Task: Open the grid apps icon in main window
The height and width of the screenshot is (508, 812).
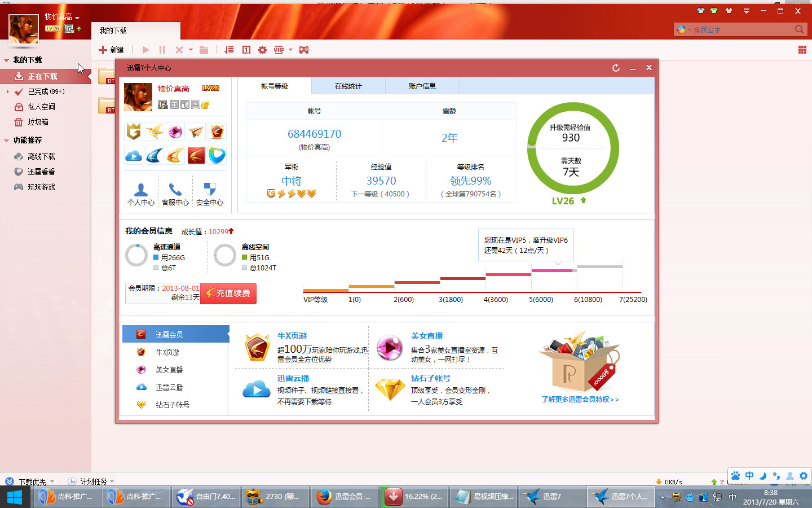Action: pos(802,50)
